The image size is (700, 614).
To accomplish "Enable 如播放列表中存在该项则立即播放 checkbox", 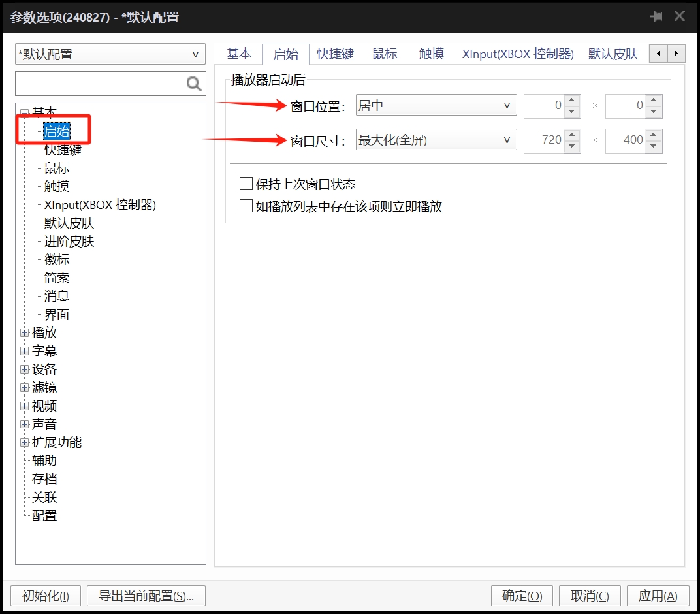I will pyautogui.click(x=246, y=206).
